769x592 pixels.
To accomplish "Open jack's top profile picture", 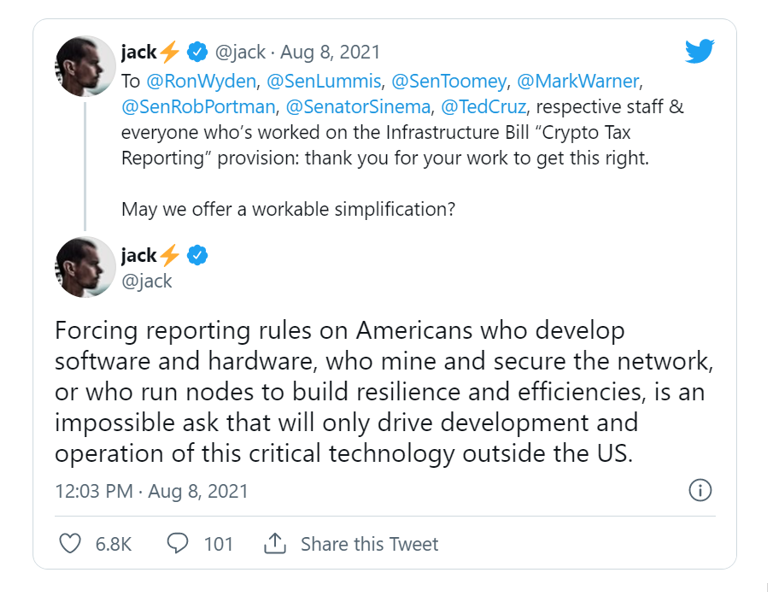I will pos(84,67).
